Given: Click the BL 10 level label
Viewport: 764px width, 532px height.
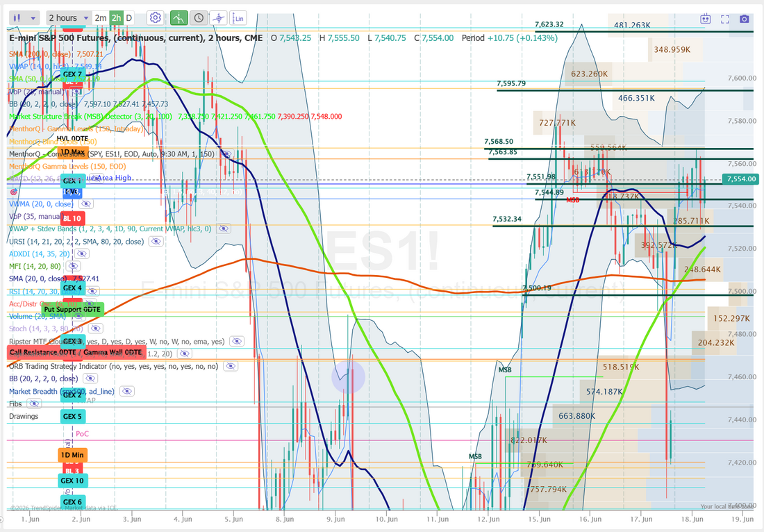Looking at the screenshot, I should pyautogui.click(x=72, y=218).
